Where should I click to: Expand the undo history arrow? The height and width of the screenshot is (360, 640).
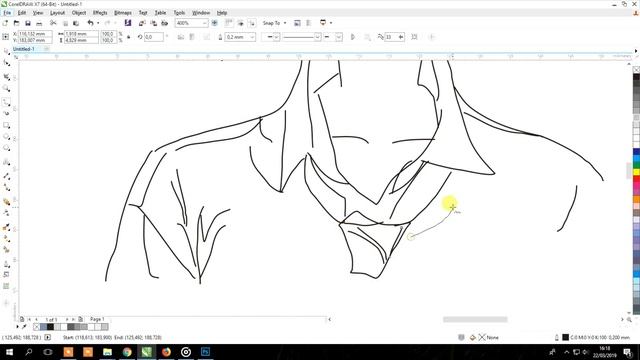pyautogui.click(x=98, y=23)
